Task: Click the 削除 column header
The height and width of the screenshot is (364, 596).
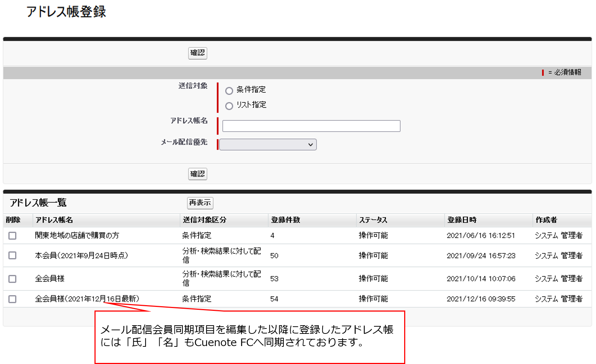Action: click(x=13, y=220)
